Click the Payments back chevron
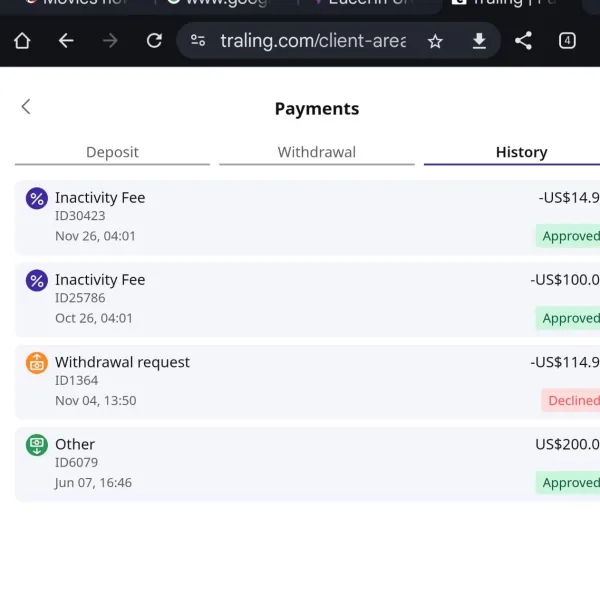The height and width of the screenshot is (614, 600). 26,107
